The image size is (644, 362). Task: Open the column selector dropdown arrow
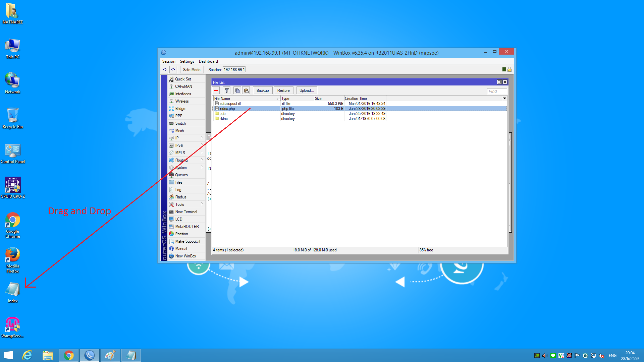point(504,99)
